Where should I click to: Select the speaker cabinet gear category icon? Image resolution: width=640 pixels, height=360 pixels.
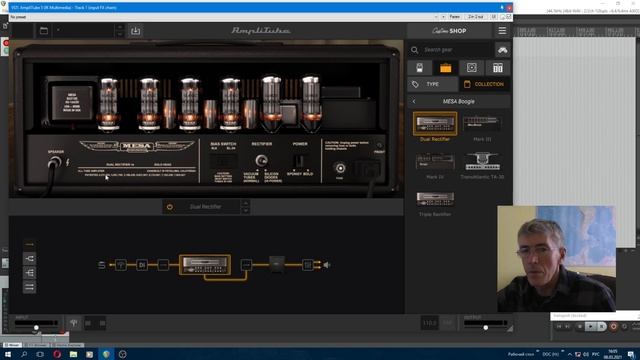coord(471,68)
